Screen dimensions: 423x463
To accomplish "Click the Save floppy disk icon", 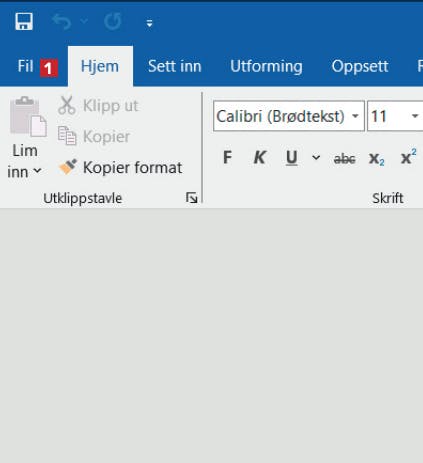I will pyautogui.click(x=24, y=22).
